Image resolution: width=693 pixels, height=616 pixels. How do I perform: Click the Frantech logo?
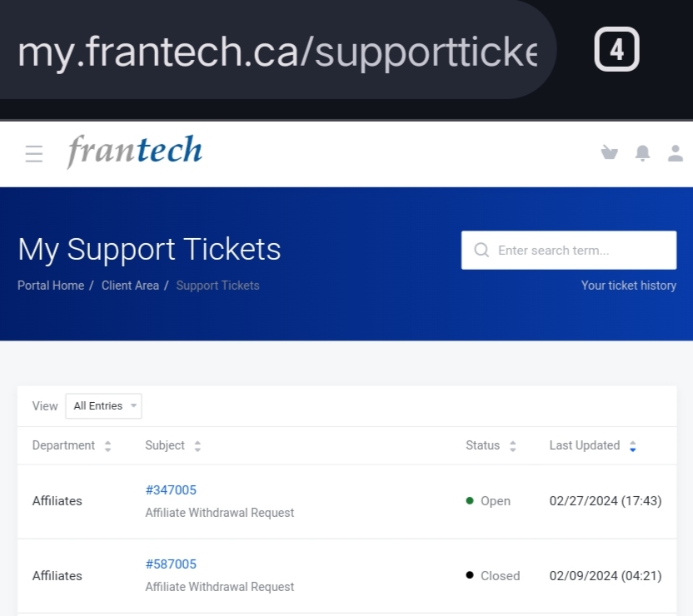pyautogui.click(x=135, y=152)
